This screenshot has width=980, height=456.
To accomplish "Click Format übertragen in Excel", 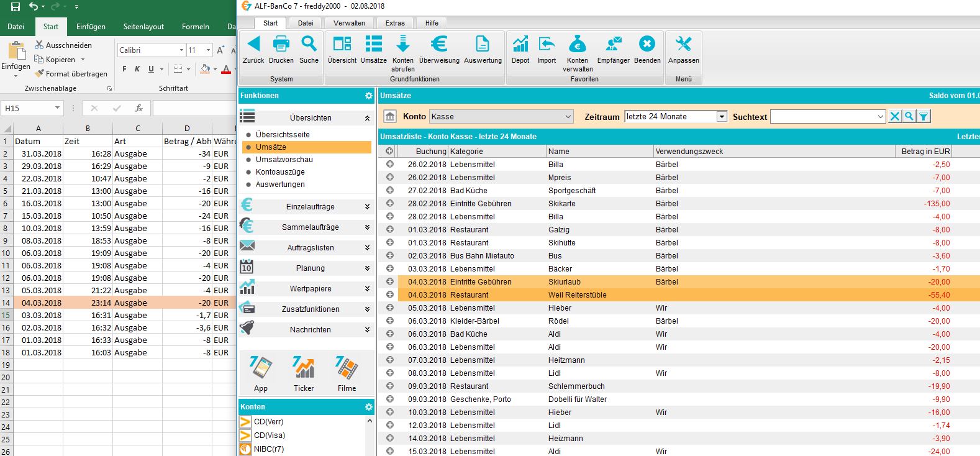I will [71, 74].
